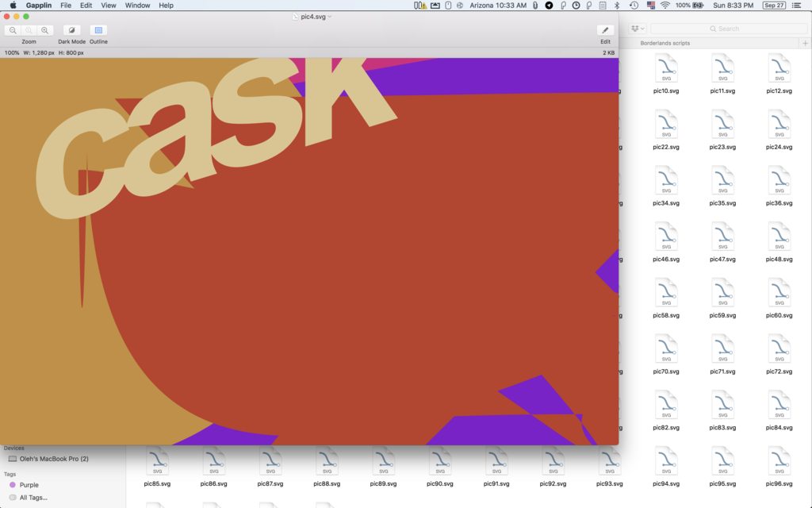Screen dimensions: 812x508
Task: Reset to actual size zoom button
Action: (x=29, y=30)
